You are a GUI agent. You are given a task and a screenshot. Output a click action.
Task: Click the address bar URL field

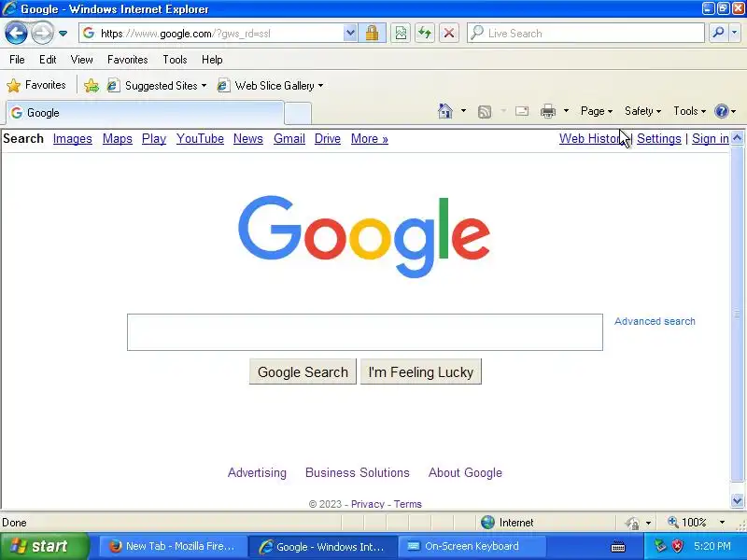coord(212,34)
